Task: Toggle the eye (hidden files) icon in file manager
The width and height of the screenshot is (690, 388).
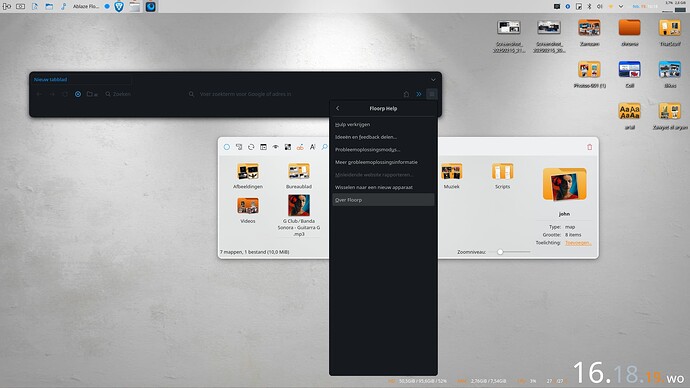Action: tap(275, 147)
